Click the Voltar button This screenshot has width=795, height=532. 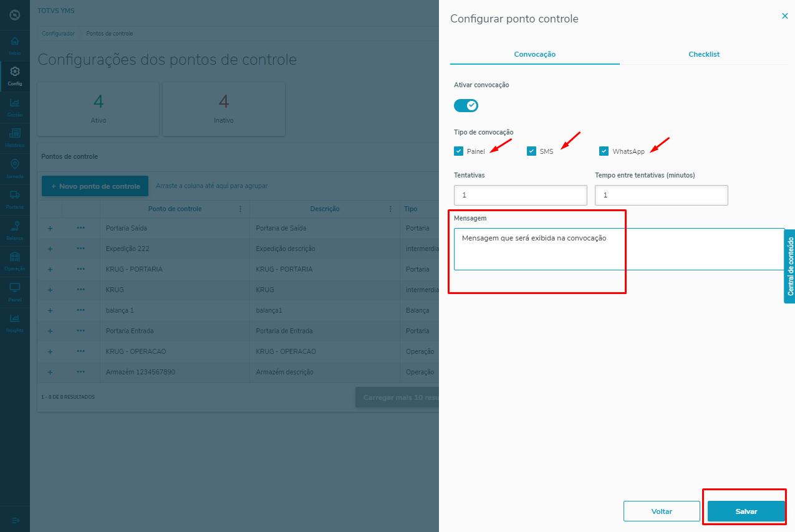tap(662, 511)
